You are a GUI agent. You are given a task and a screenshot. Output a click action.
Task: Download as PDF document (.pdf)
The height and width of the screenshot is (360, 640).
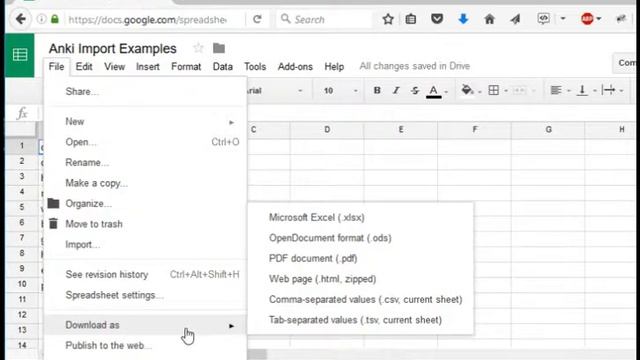361,258
